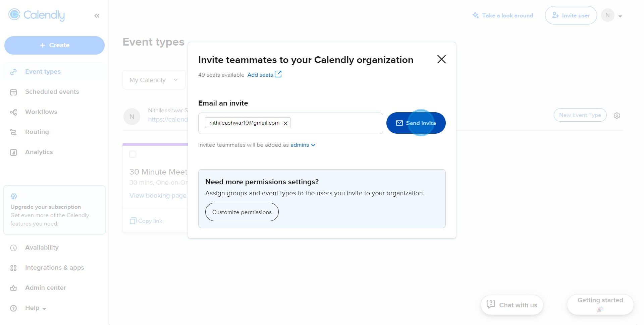Click Copy link on meeting card
This screenshot has height=325, width=644.
point(150,221)
